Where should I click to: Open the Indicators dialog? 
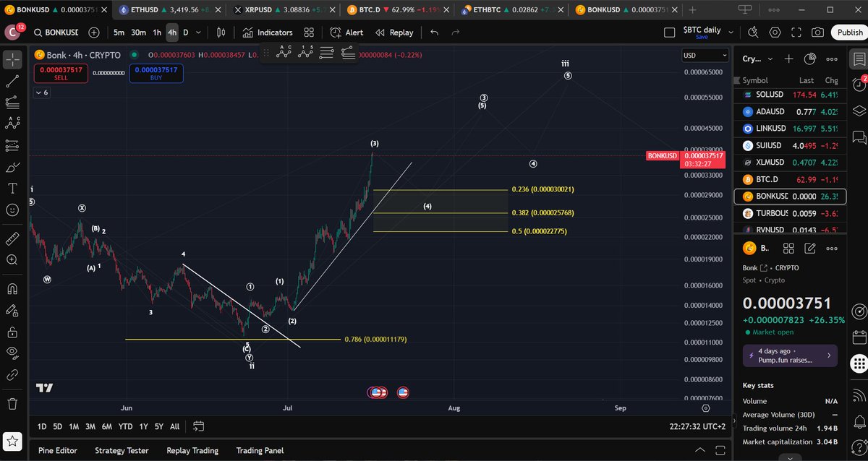(268, 33)
